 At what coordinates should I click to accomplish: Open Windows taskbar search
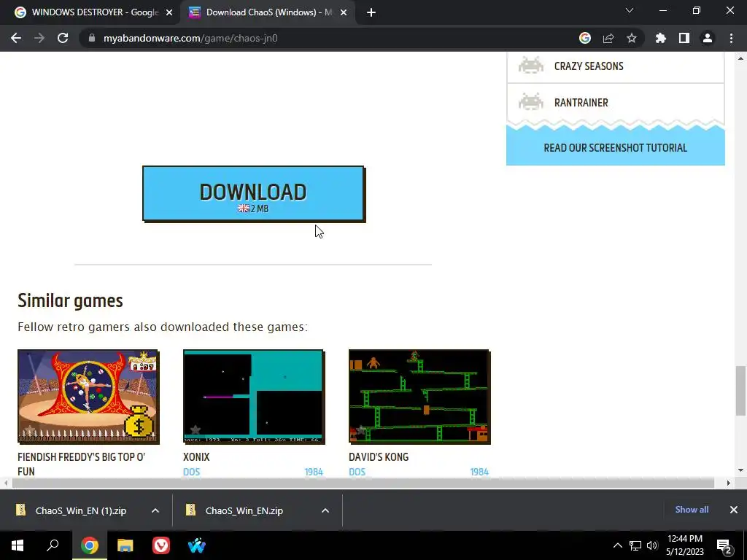pos(53,545)
